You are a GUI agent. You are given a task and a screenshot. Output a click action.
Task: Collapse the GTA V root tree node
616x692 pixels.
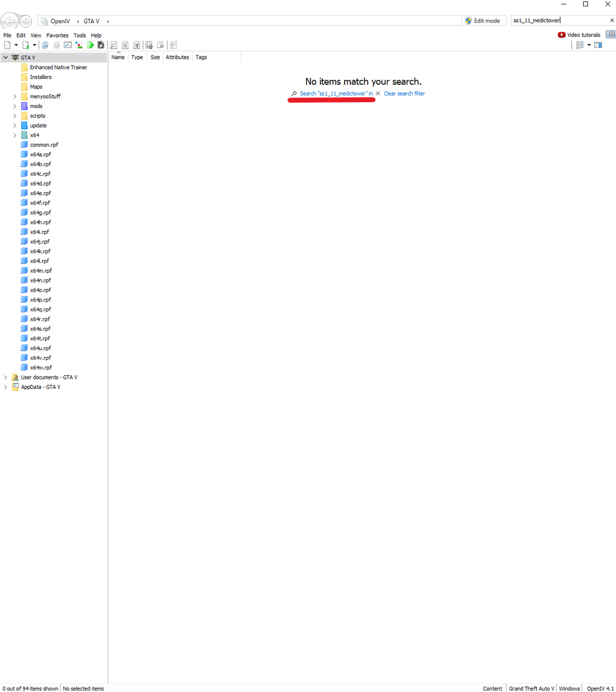(x=6, y=58)
